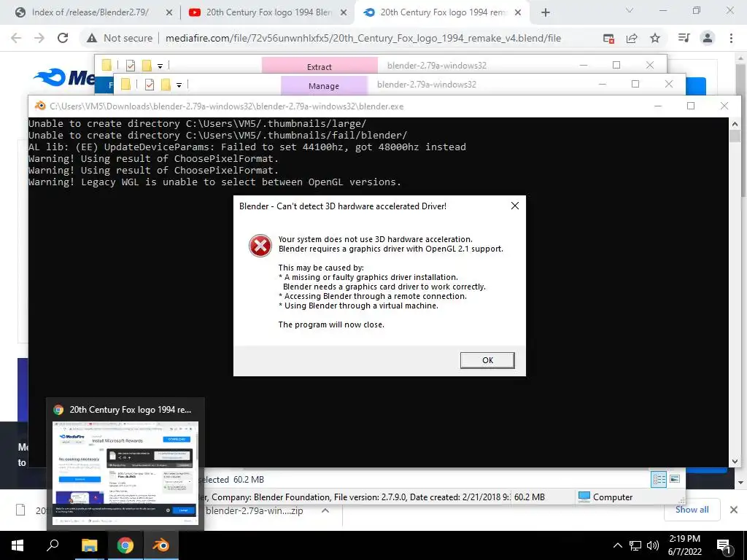Click the pop-up blocked icon in address bar

608,38
